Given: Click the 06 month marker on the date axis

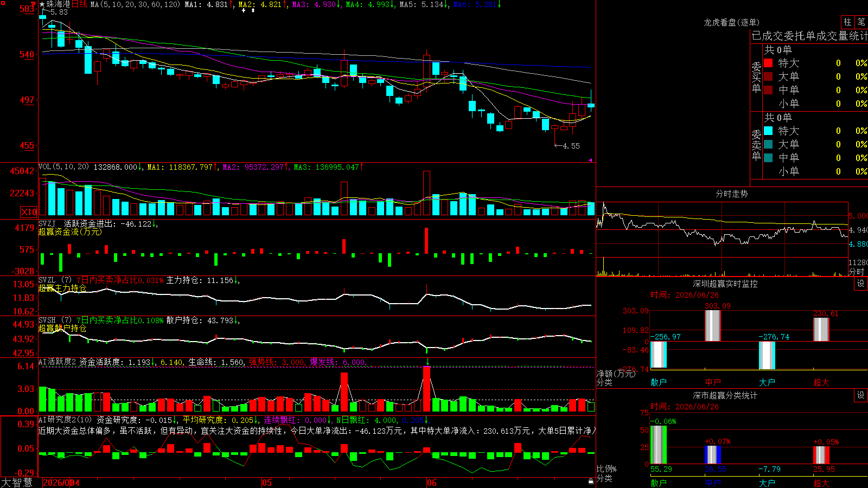Looking at the screenshot, I should 431,483.
